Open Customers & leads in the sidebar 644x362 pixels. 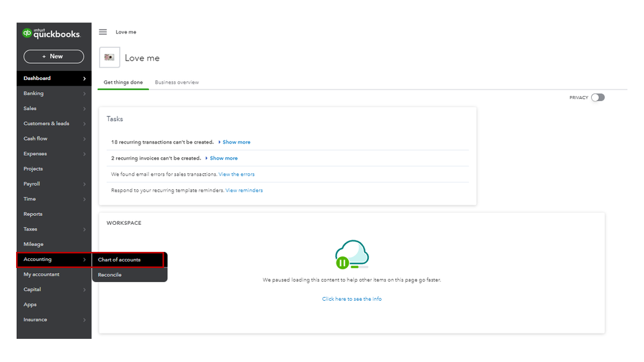tap(54, 124)
